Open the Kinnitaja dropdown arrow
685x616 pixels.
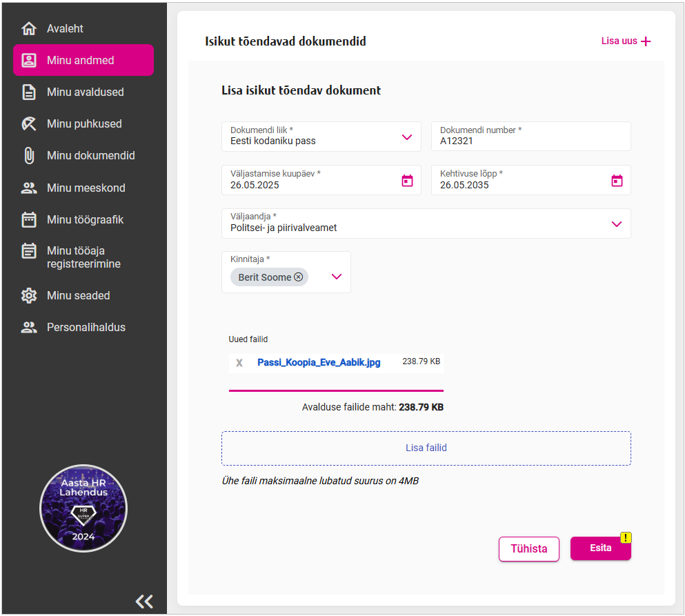337,277
